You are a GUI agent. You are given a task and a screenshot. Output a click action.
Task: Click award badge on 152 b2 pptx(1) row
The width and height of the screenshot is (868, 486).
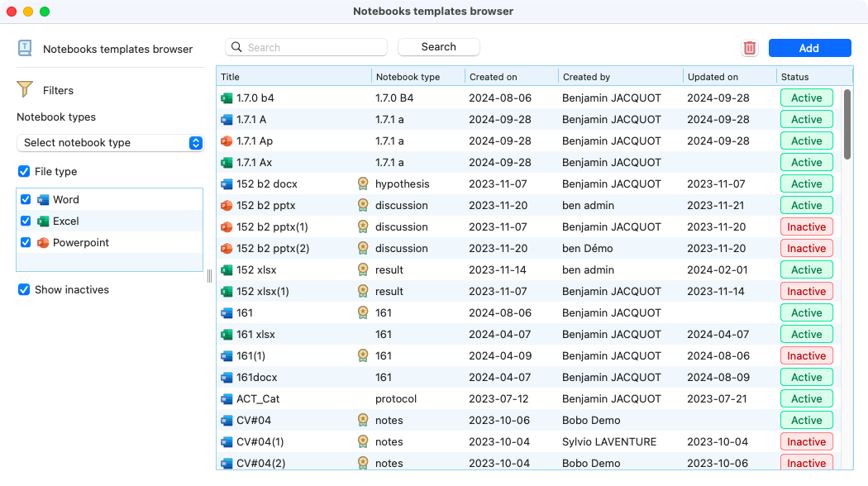pos(363,227)
